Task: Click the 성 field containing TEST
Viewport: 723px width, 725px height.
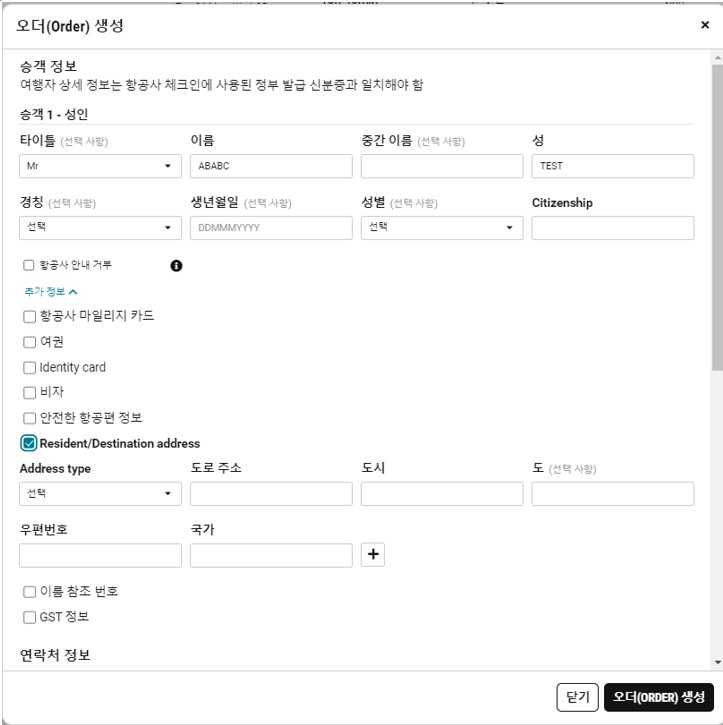Action: coord(613,166)
